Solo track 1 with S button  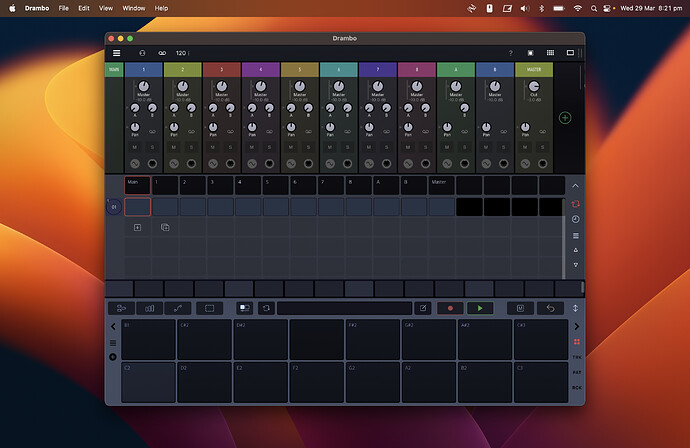pyautogui.click(x=152, y=147)
